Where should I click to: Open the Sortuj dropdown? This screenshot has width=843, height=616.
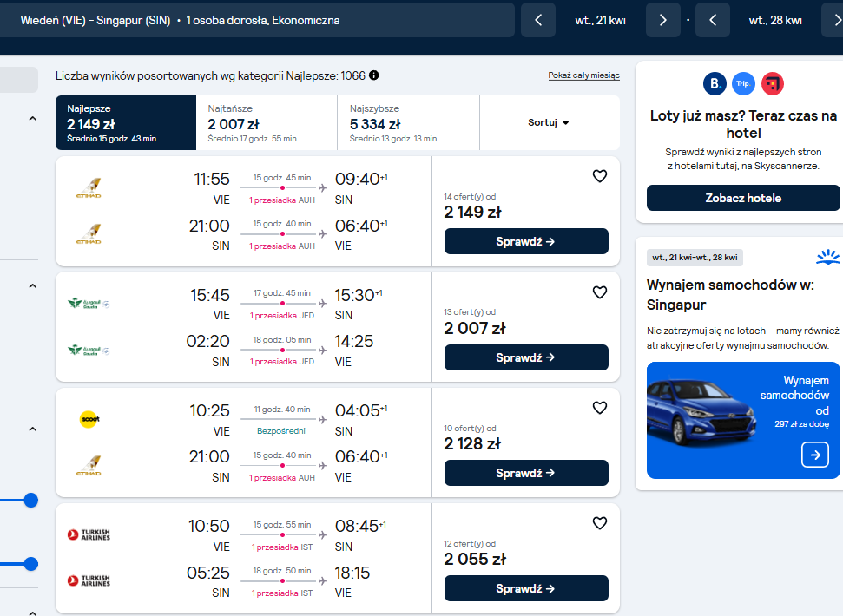click(x=549, y=122)
